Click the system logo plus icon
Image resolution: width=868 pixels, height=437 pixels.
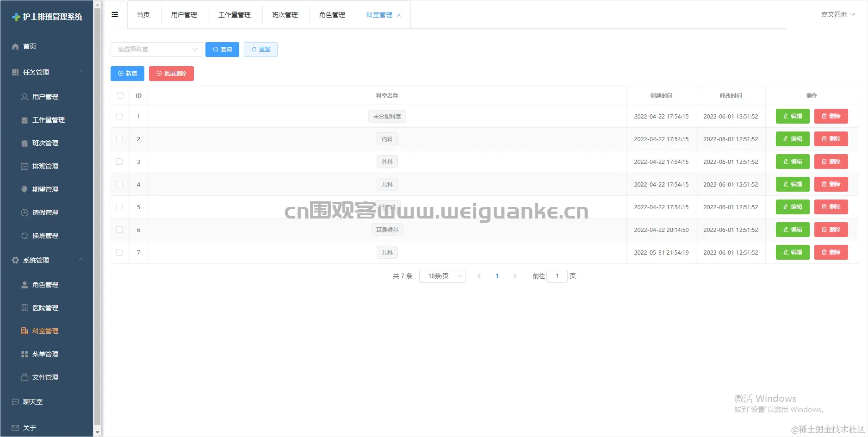[x=16, y=17]
